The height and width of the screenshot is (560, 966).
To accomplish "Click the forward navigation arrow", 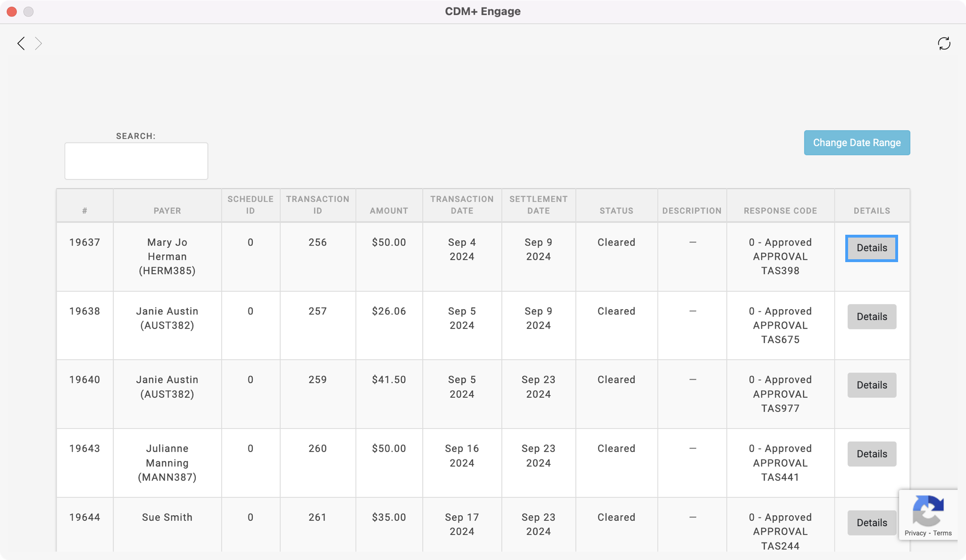I will point(39,43).
